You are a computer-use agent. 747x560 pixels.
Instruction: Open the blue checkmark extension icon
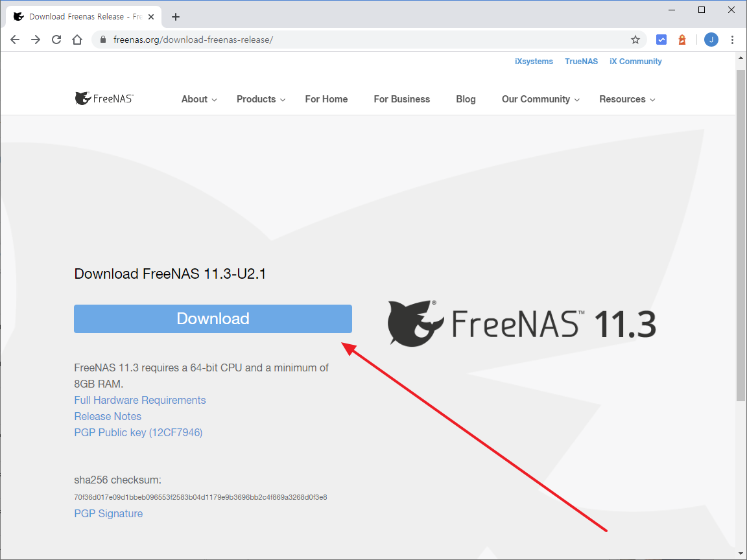point(661,40)
